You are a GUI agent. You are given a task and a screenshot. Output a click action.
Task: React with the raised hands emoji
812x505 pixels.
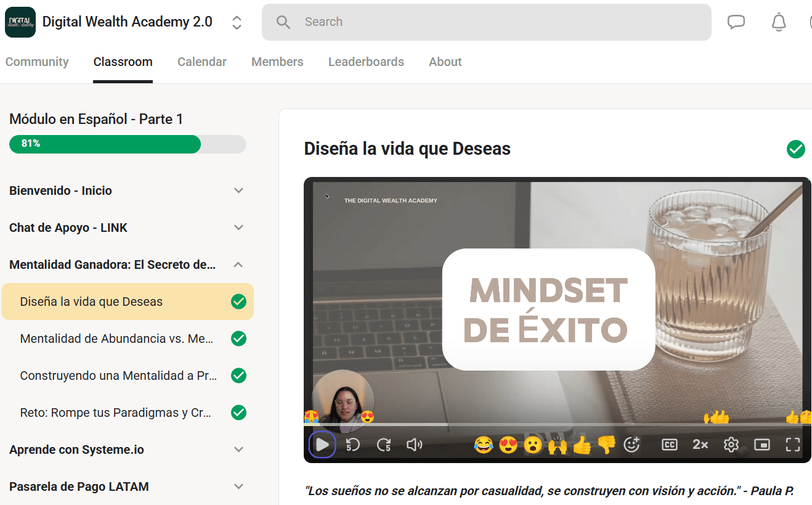(x=558, y=445)
